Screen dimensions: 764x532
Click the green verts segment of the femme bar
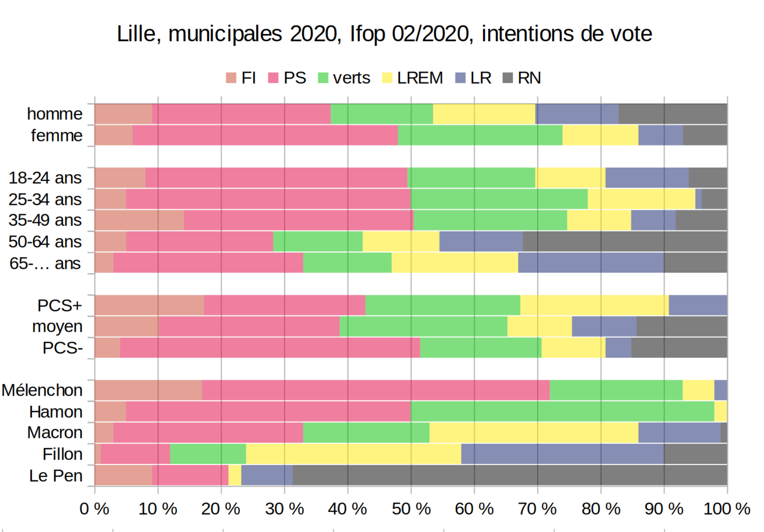pyautogui.click(x=480, y=135)
